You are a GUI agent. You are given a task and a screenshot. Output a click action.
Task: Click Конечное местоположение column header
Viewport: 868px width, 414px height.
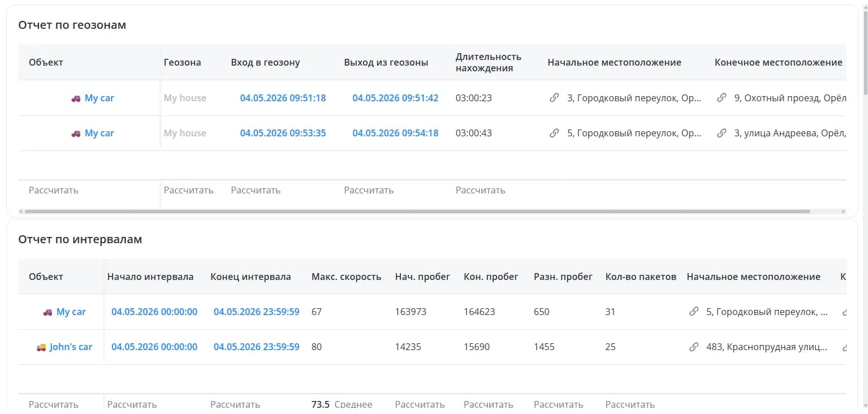(779, 62)
